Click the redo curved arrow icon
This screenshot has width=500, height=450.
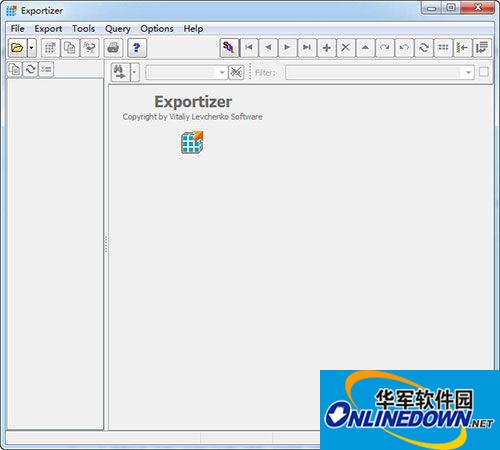click(385, 48)
